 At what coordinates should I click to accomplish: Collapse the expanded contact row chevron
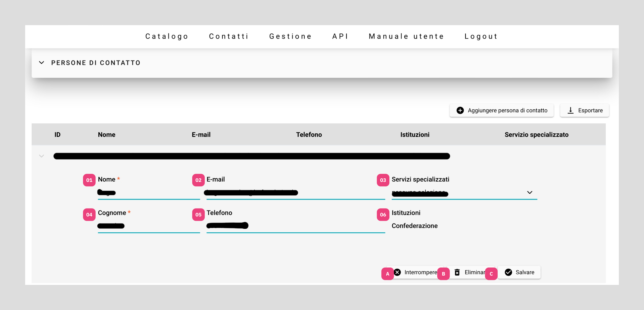[42, 156]
